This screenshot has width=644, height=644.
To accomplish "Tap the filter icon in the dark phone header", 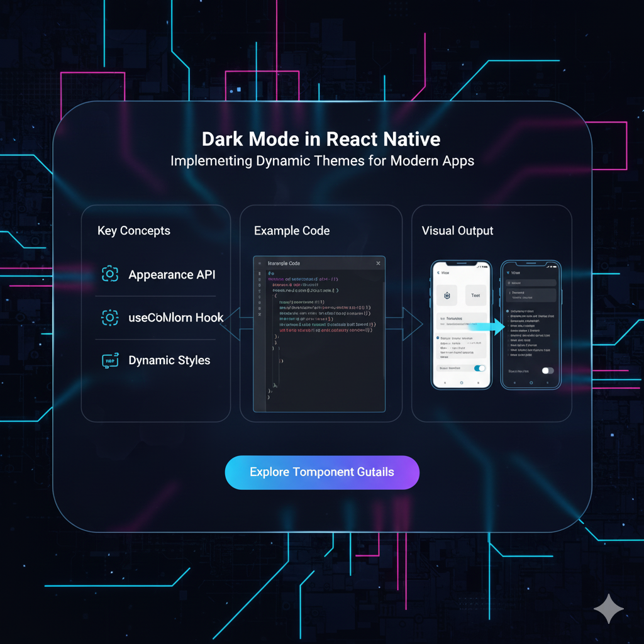I will [508, 272].
